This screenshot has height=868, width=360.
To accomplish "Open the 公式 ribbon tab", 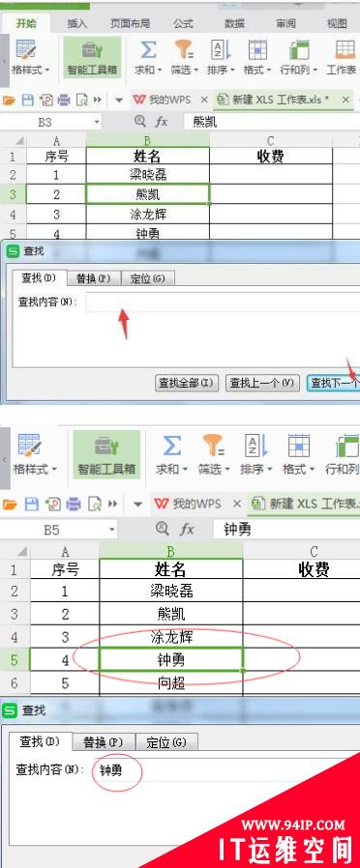I will click(x=183, y=24).
